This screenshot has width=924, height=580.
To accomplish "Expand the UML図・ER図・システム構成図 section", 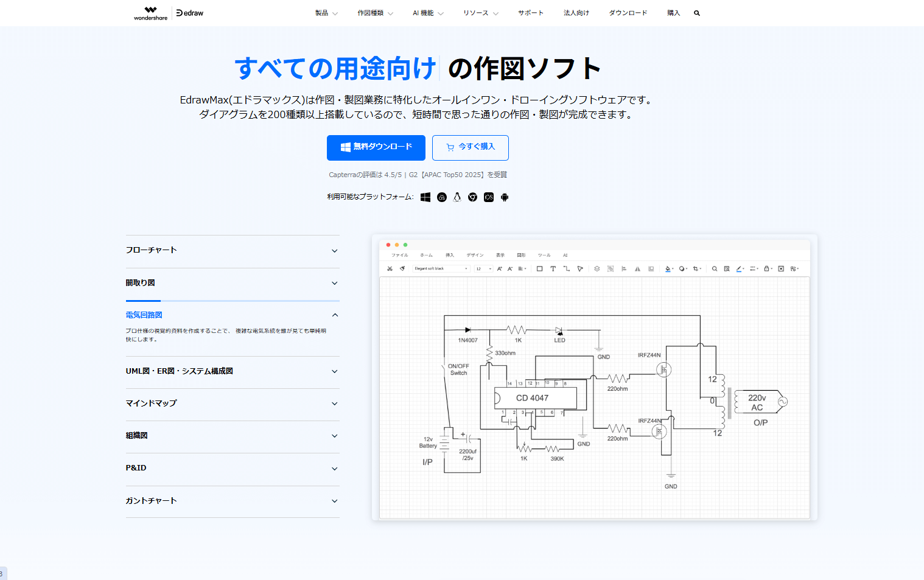I will point(233,371).
